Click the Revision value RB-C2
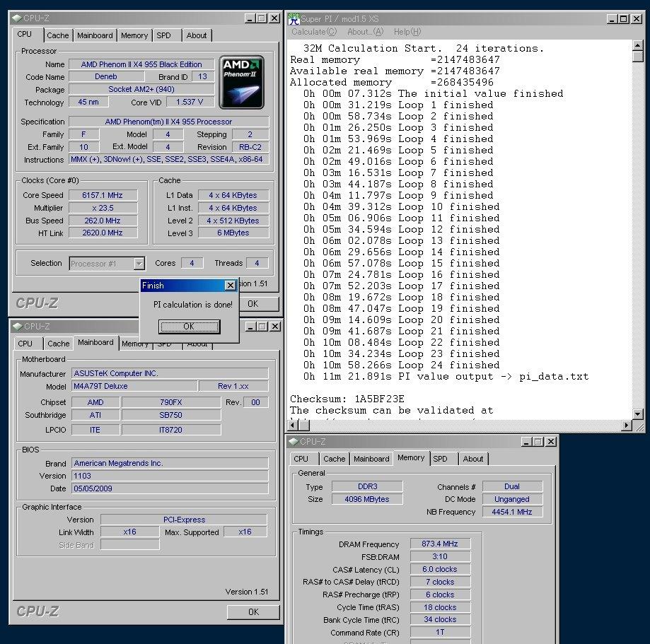 click(x=250, y=147)
